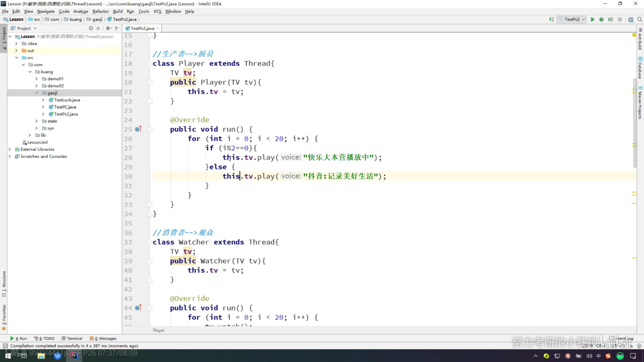Open the File menu
644x362 pixels.
5,11
